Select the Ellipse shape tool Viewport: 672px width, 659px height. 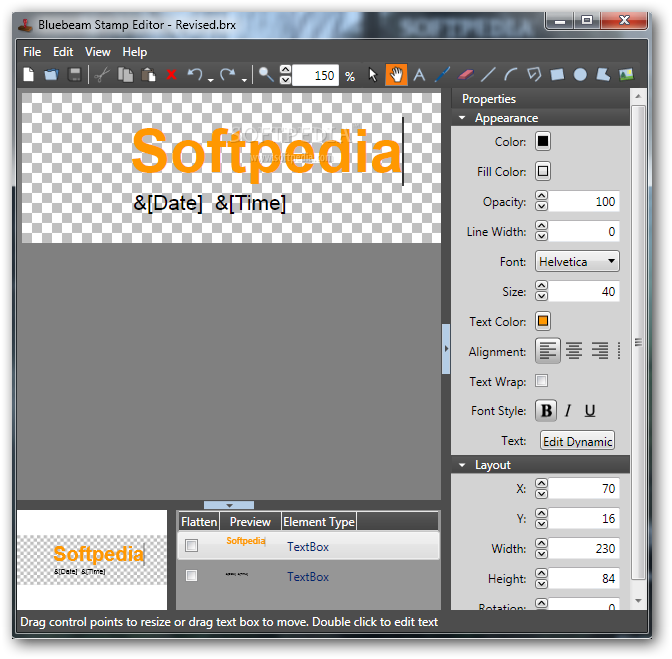(580, 75)
